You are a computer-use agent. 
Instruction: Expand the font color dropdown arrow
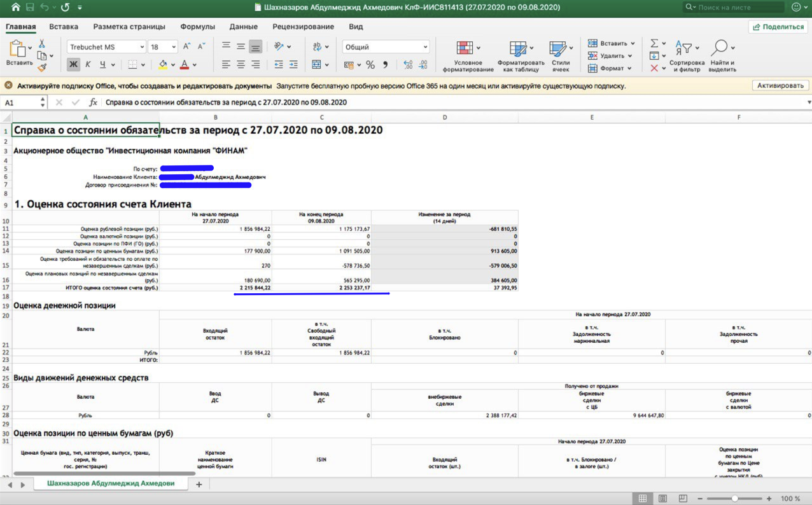pos(195,65)
